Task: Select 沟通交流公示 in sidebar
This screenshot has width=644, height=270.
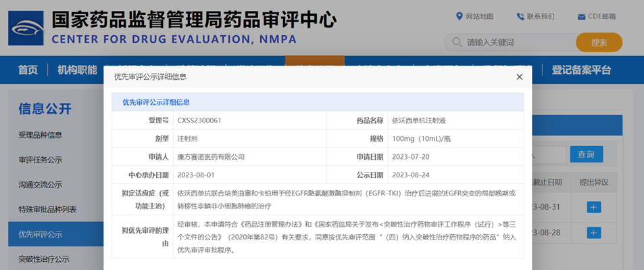Action: click(x=41, y=185)
